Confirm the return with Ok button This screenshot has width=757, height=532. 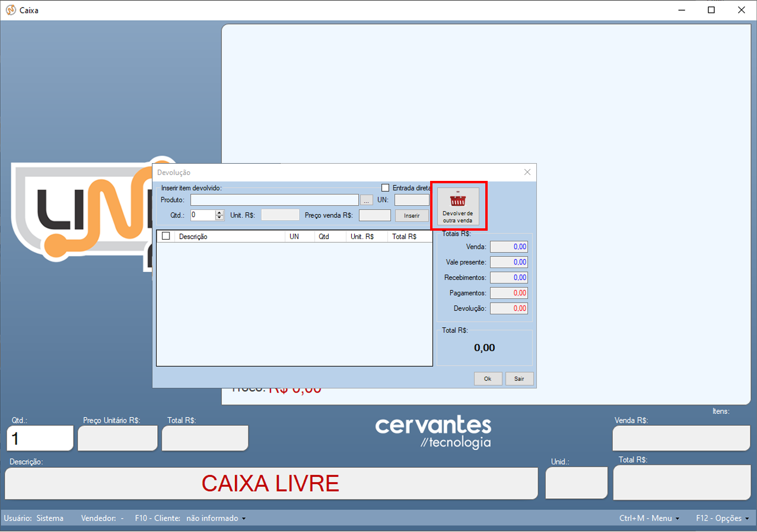(488, 379)
